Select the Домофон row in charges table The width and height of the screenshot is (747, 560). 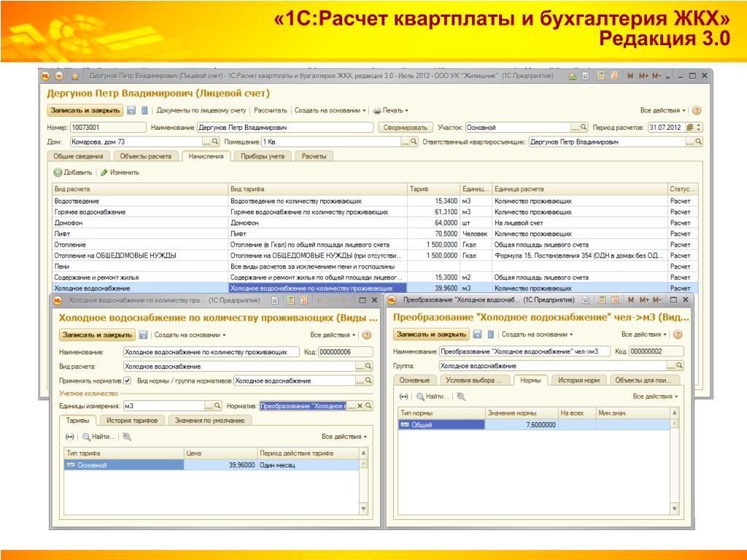374,223
